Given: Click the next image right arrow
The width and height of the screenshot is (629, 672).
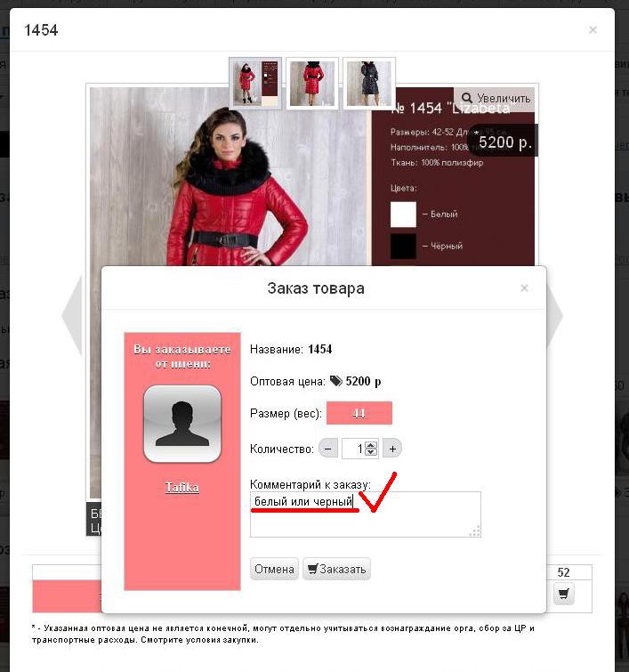Looking at the screenshot, I should point(554,315).
